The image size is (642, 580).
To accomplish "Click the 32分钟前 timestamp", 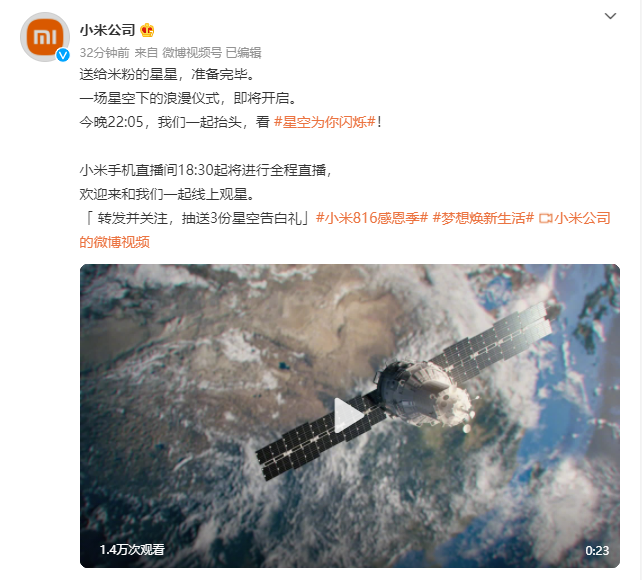I will click(104, 53).
